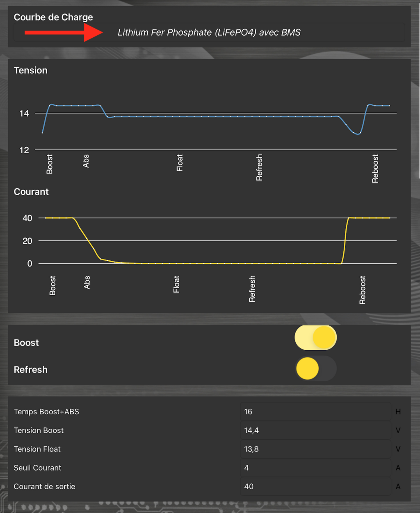Focus the Seuil Courant value field
This screenshot has height=513, width=420.
point(315,468)
